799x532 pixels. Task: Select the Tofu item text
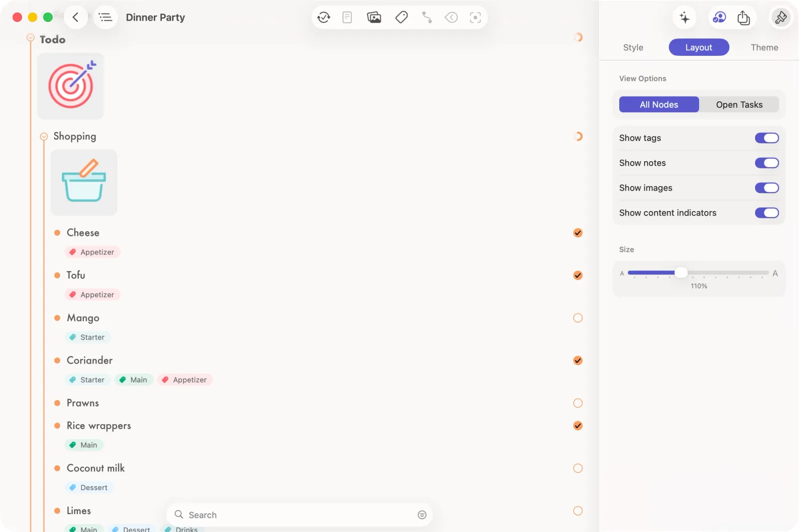(x=76, y=275)
